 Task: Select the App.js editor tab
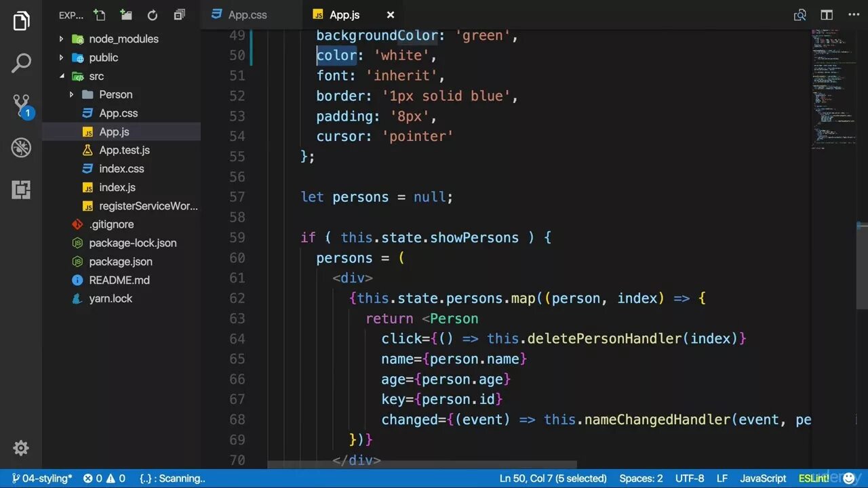344,15
